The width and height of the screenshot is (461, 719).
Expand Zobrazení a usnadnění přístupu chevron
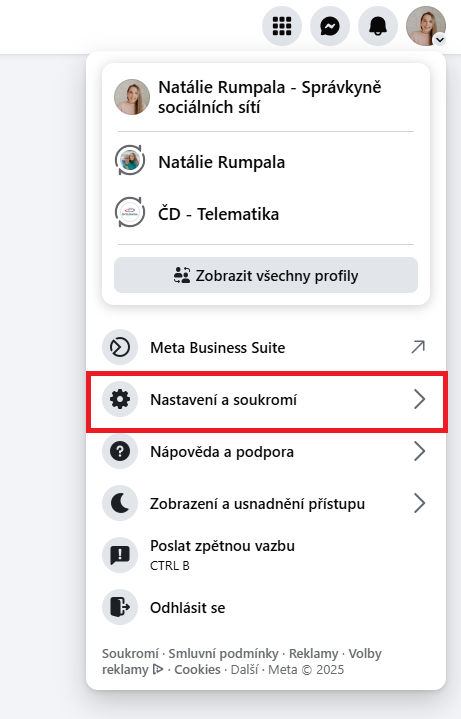(x=419, y=503)
